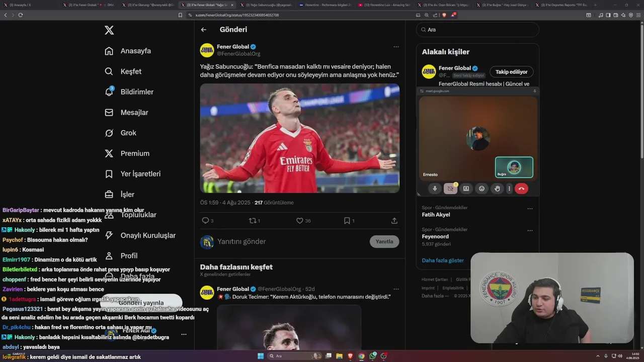Open Feyenoord trending topic
644x362 pixels.
[435, 236]
